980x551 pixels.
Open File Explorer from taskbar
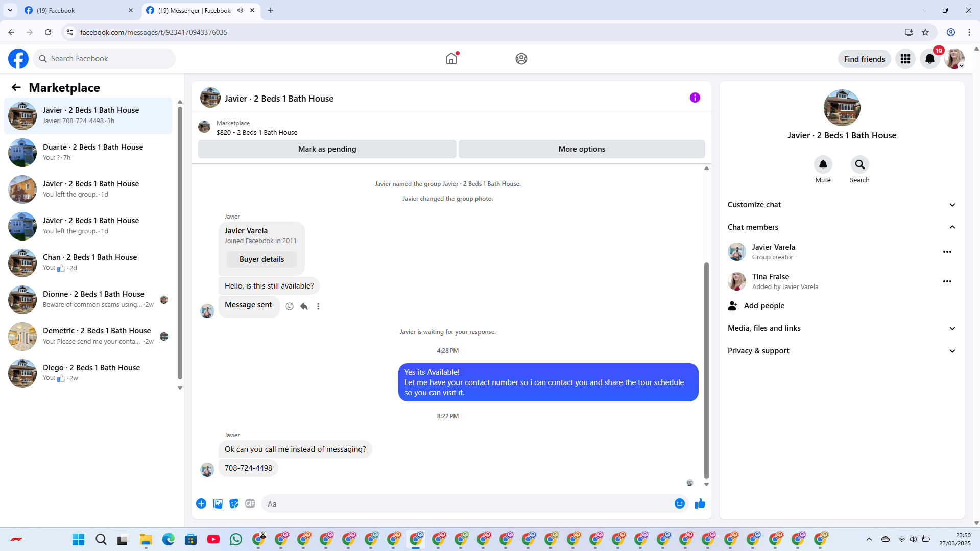(146, 539)
